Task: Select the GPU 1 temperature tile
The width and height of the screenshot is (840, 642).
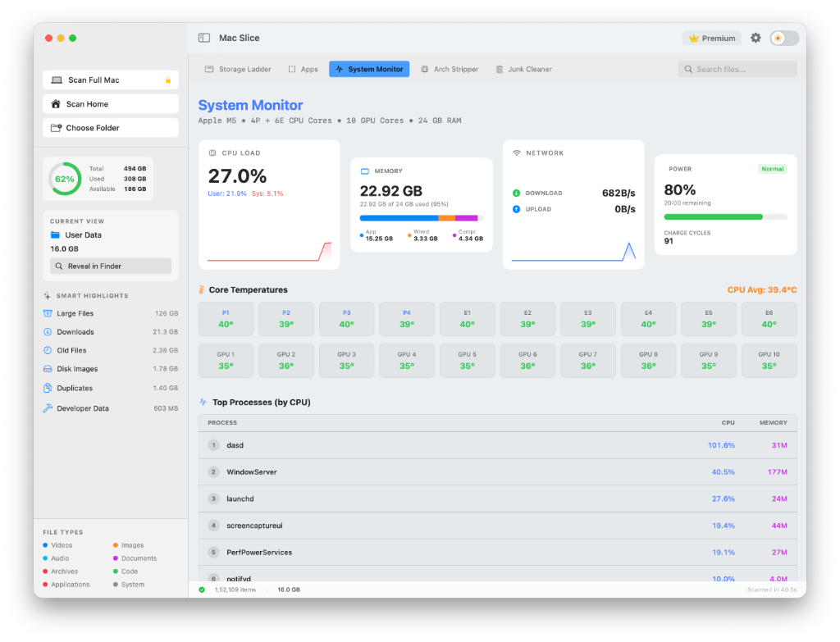Action: 226,361
